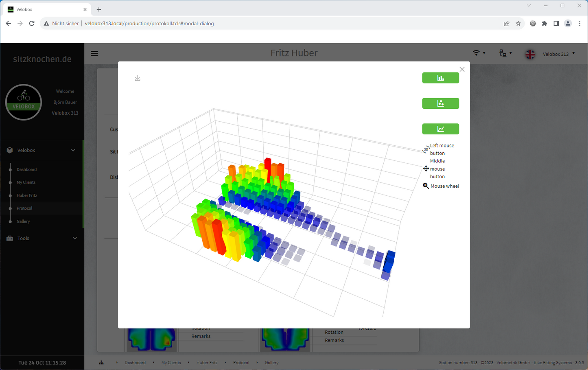Click the download icon in the chart dialog
The width and height of the screenshot is (588, 370).
138,78
